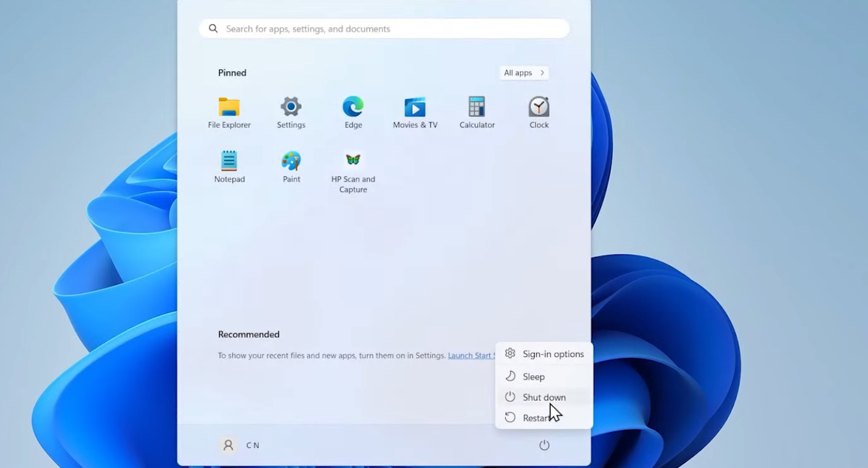This screenshot has height=468, width=868.
Task: Select Restart in the power menu
Action: click(x=544, y=418)
